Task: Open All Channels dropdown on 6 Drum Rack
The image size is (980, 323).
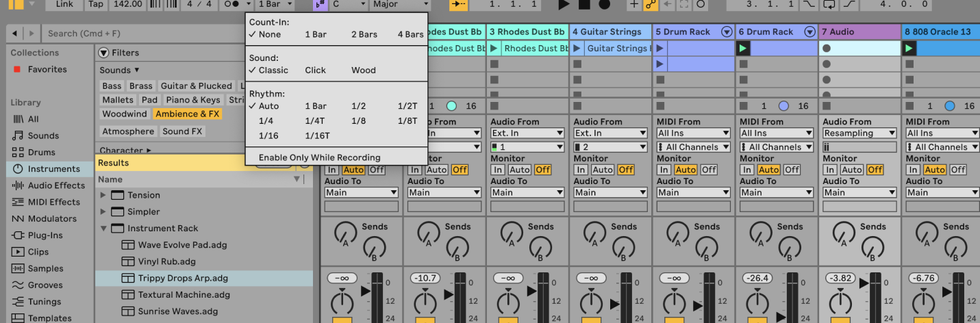Action: click(x=777, y=147)
